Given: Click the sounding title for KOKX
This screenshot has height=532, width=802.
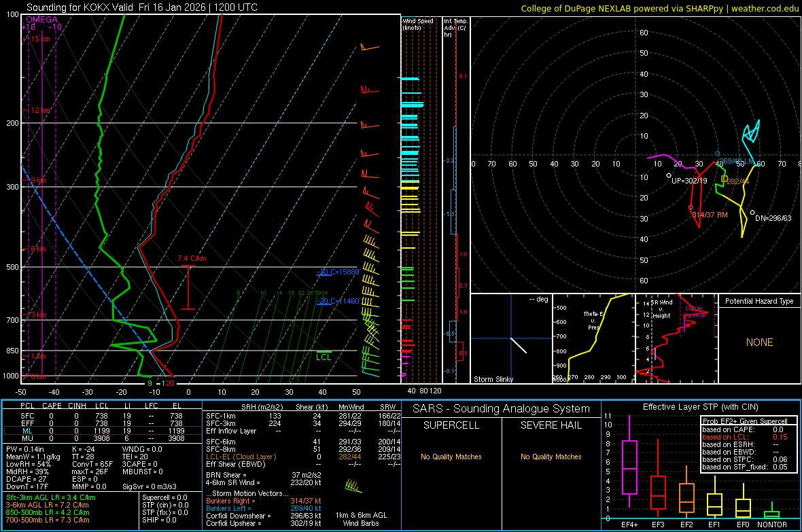Looking at the screenshot, I should [141, 7].
